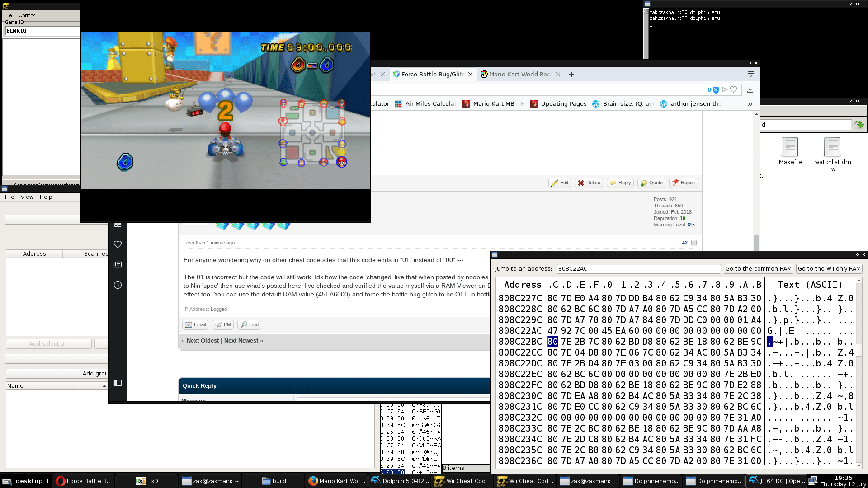Switch to Mario Kart World Records tab
The height and width of the screenshot is (488, 868).
(520, 75)
